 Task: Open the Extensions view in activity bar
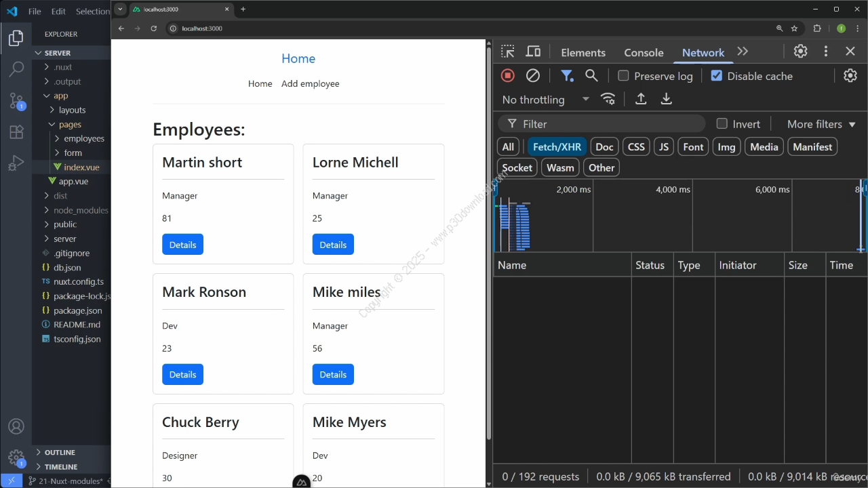[16, 132]
